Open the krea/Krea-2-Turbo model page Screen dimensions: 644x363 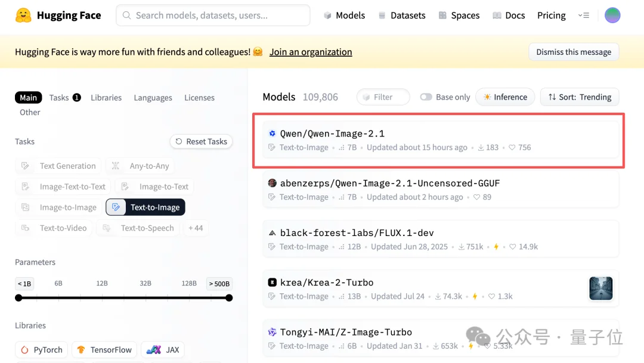(x=440, y=288)
